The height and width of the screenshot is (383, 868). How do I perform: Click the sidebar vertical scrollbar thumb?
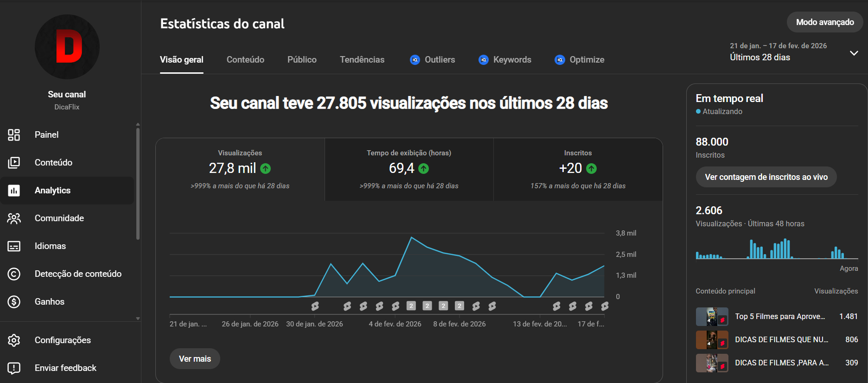tap(138, 184)
